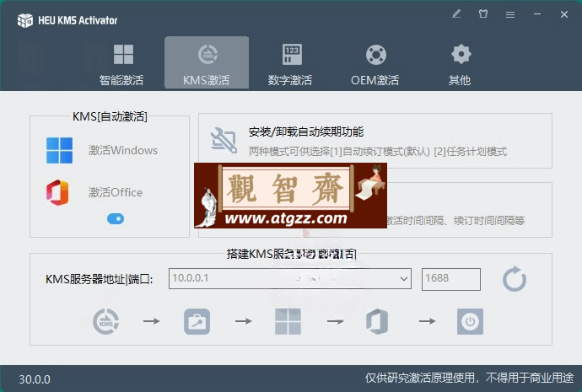Click the pencil edit icon in title bar
Screen dimensions: 582x392
tap(456, 14)
